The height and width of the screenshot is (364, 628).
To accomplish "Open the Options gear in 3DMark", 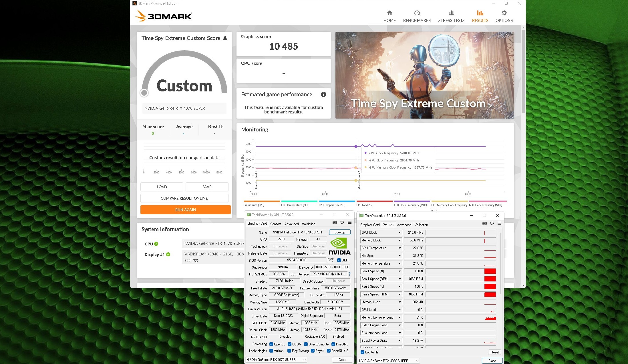I will [504, 13].
